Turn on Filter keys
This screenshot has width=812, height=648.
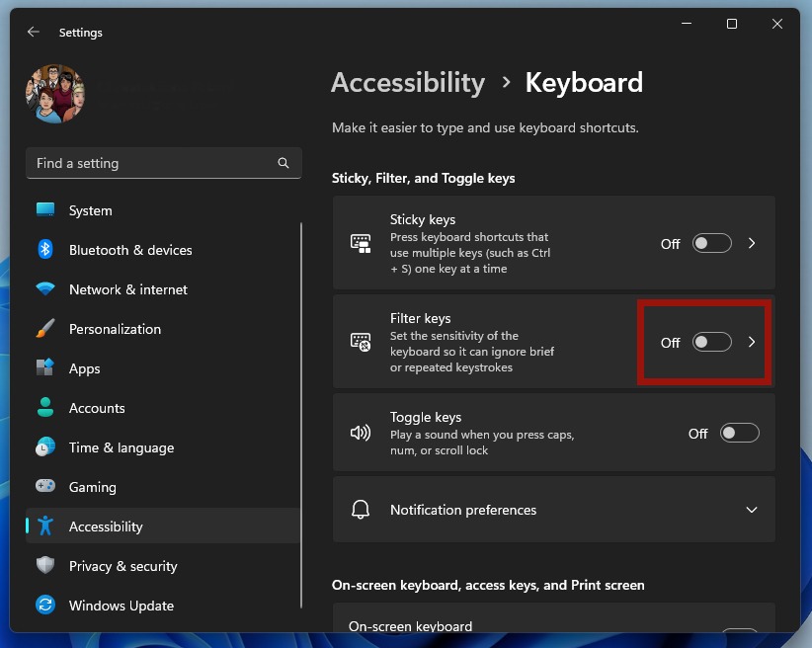point(711,342)
